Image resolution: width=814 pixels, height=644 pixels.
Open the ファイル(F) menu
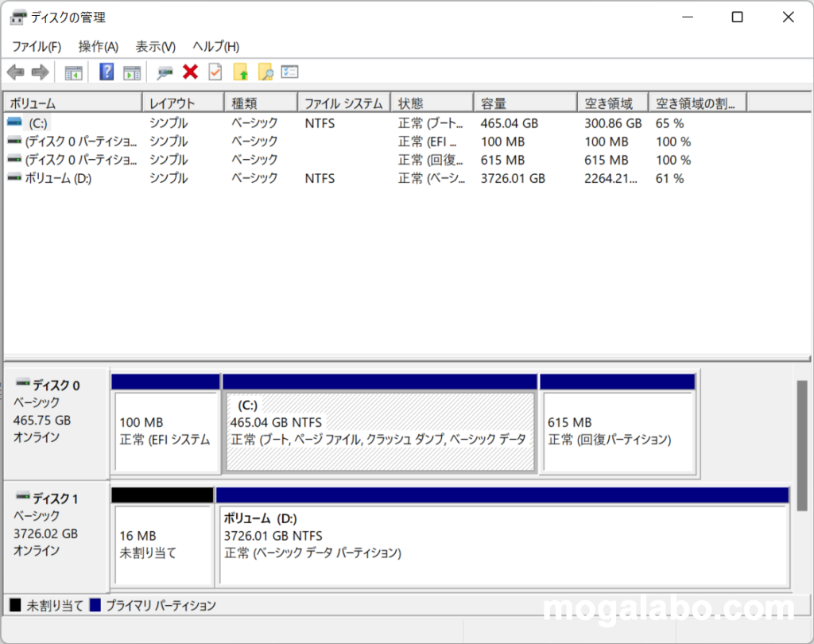(x=37, y=47)
